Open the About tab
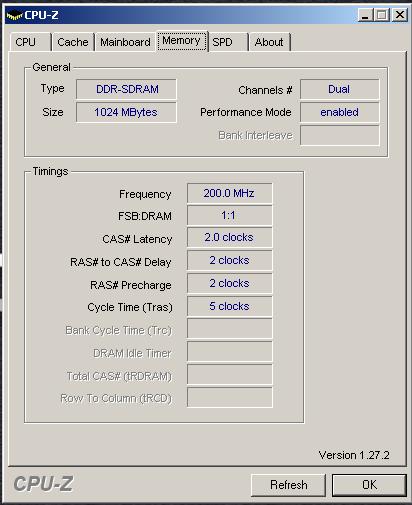This screenshot has height=505, width=412. coord(269,42)
